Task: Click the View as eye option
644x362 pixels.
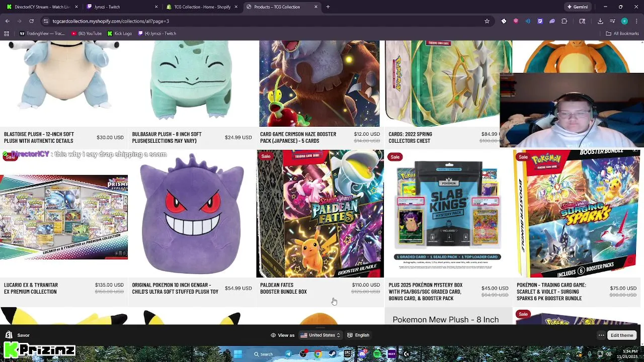Action: pyautogui.click(x=282, y=335)
